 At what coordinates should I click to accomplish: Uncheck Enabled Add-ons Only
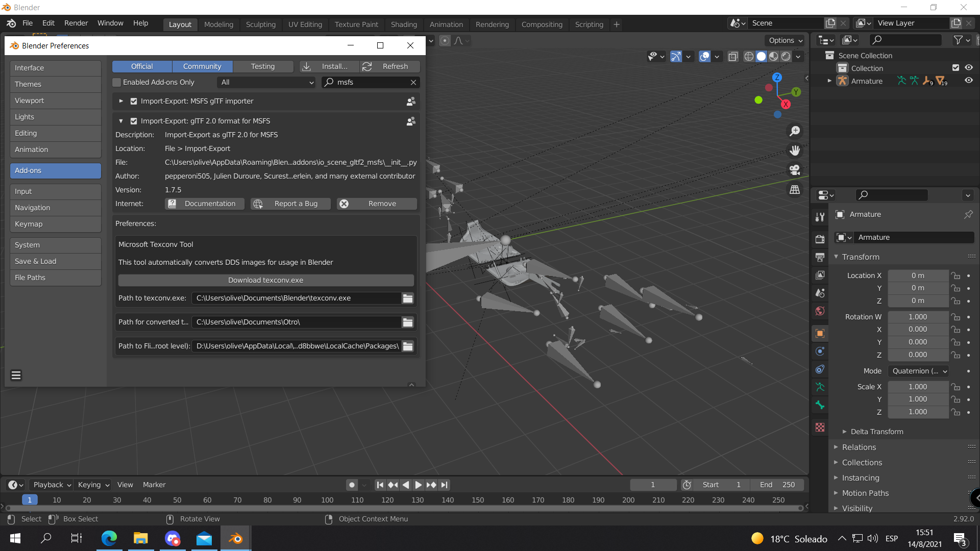click(x=116, y=82)
